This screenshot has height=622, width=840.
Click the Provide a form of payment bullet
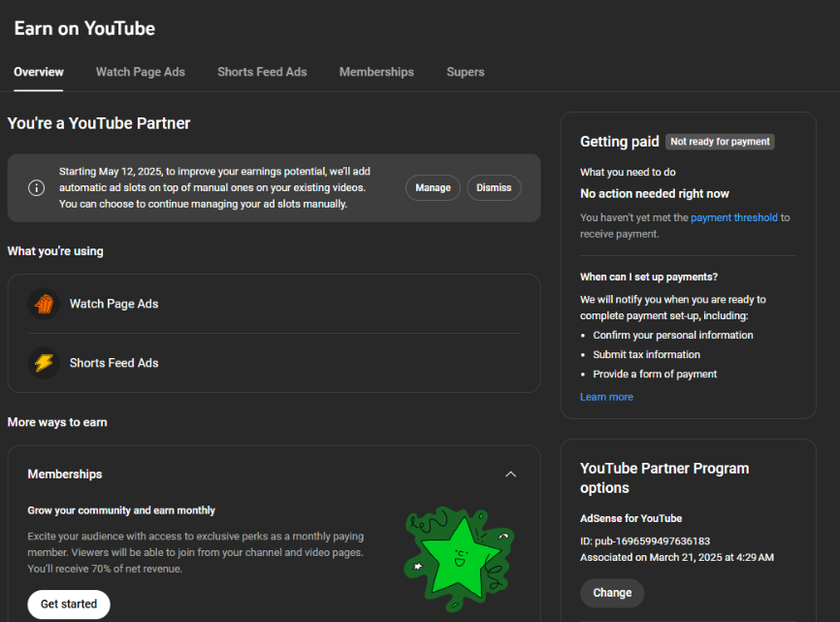(x=655, y=375)
